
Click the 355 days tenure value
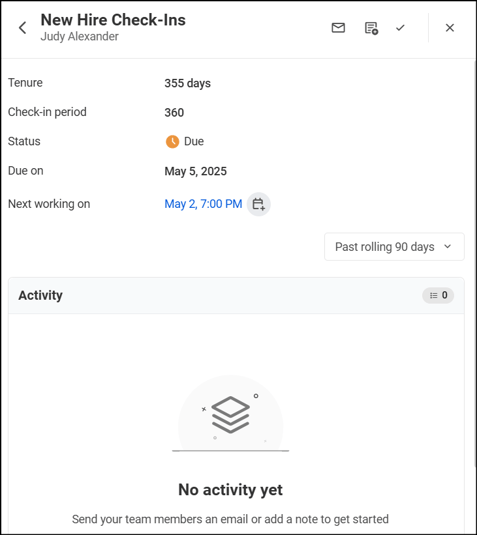coord(188,83)
